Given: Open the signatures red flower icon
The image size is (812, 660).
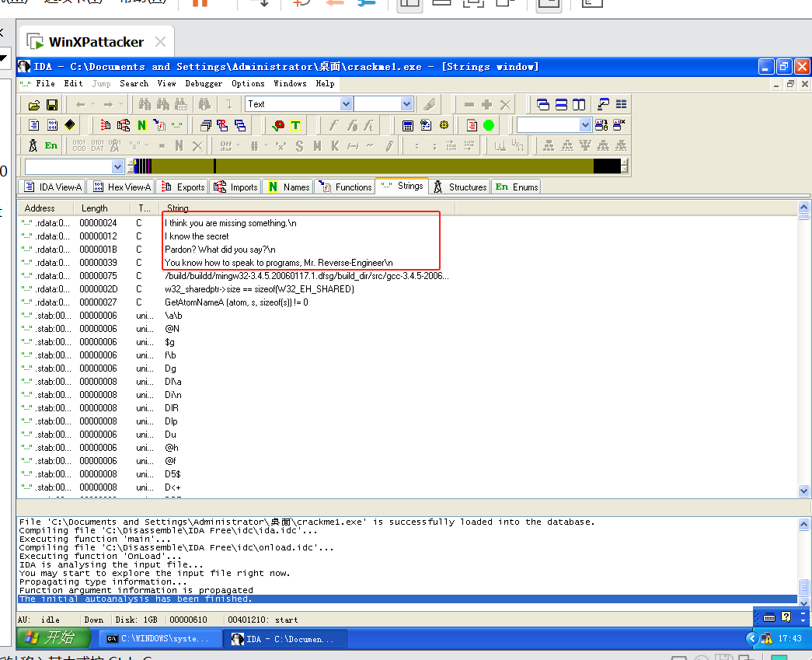Looking at the screenshot, I should [x=278, y=125].
